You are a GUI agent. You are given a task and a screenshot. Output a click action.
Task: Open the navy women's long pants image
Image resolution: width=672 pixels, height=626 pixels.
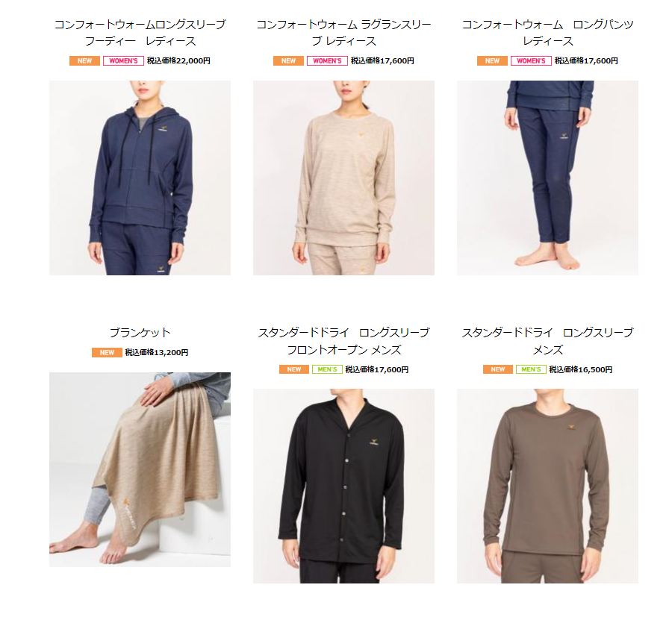pyautogui.click(x=547, y=178)
